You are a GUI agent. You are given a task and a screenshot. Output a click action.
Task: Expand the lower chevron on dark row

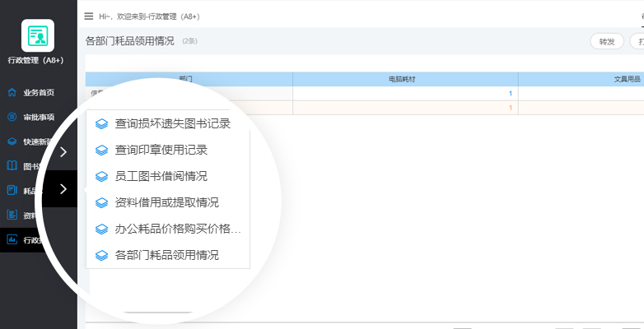[x=63, y=190]
